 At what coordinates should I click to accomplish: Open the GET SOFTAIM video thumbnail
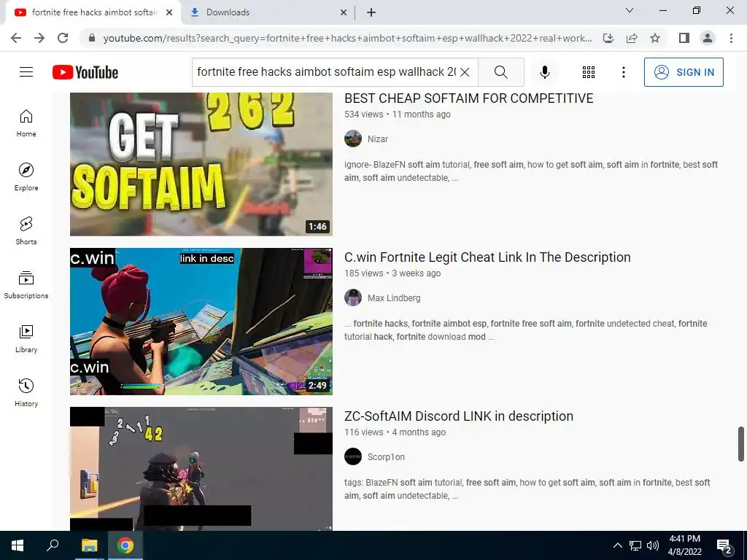[x=201, y=164]
